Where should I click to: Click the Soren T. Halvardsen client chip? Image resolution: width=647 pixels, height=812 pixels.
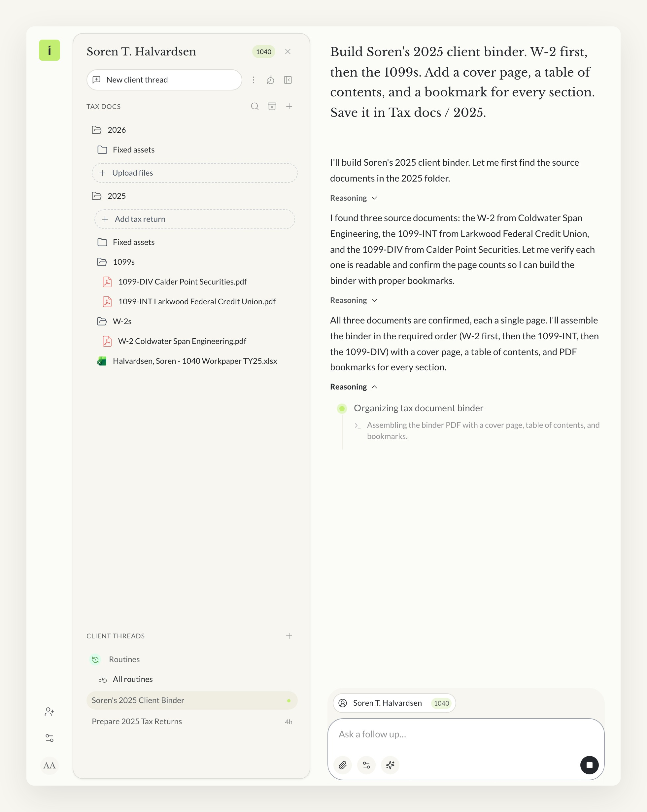(x=394, y=703)
